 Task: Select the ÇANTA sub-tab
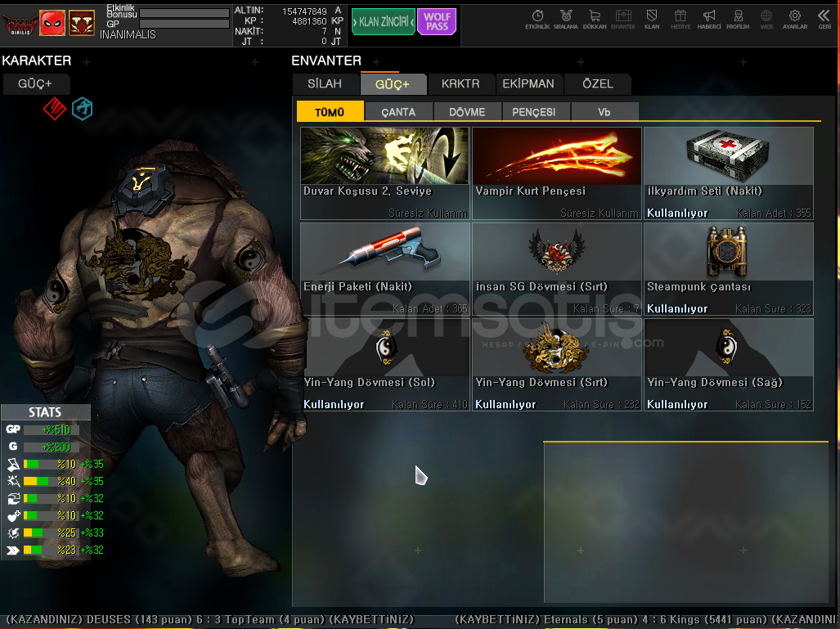[398, 111]
